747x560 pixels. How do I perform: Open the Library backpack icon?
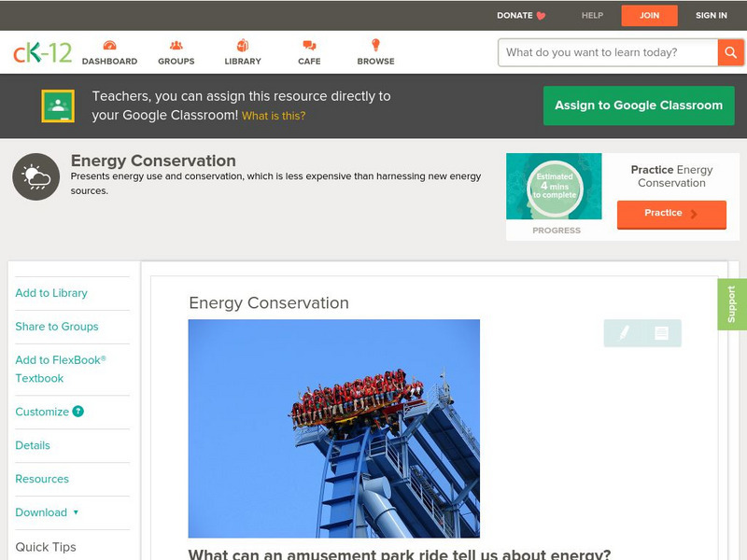242,44
